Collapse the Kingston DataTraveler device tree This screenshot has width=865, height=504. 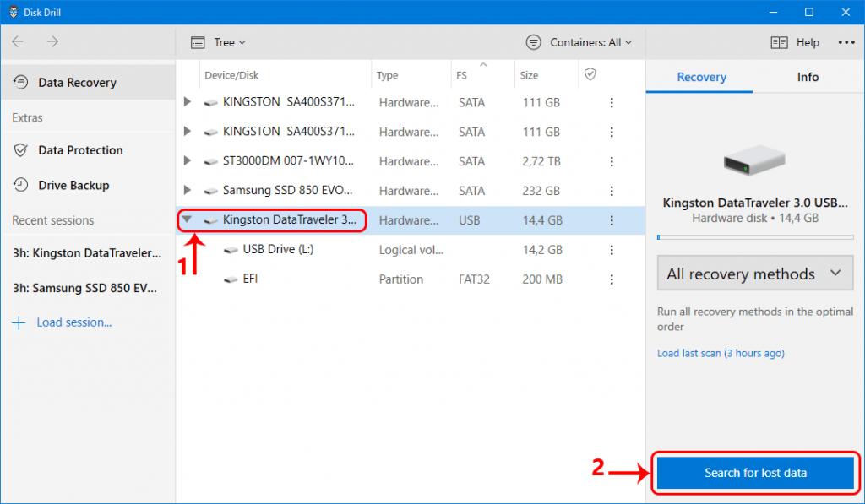[188, 219]
